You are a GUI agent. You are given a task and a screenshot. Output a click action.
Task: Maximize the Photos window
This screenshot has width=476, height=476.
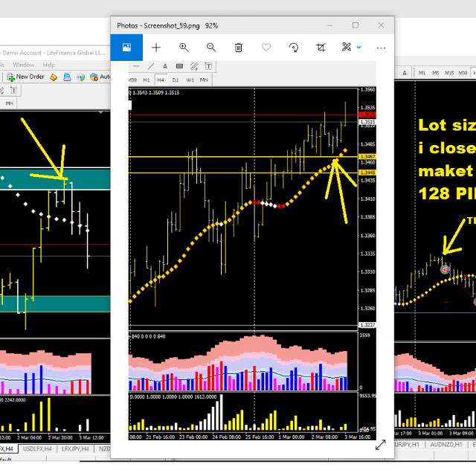[356, 25]
